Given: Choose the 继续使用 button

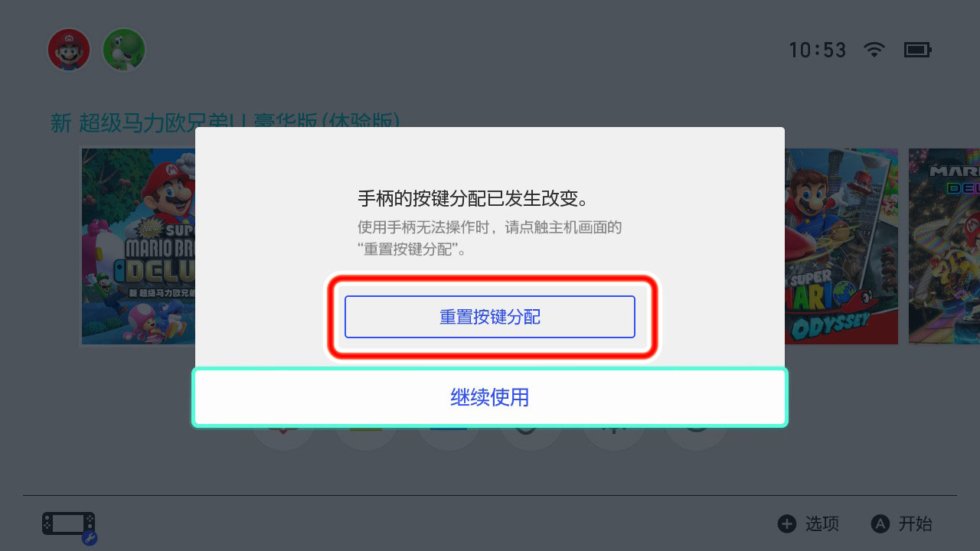Looking at the screenshot, I should (x=490, y=397).
